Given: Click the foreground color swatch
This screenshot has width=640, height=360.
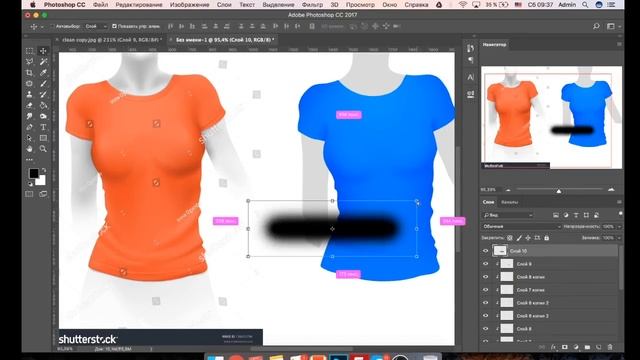Looking at the screenshot, I should click(34, 173).
